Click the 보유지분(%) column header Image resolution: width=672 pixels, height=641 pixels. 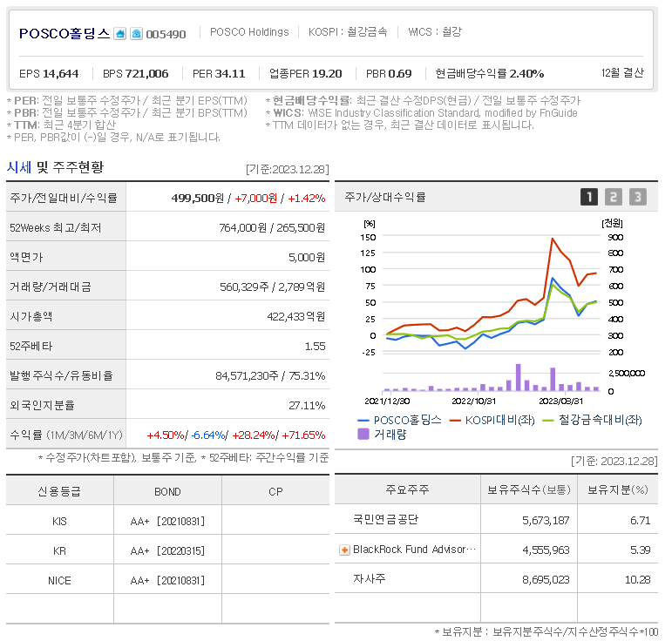[x=618, y=489]
